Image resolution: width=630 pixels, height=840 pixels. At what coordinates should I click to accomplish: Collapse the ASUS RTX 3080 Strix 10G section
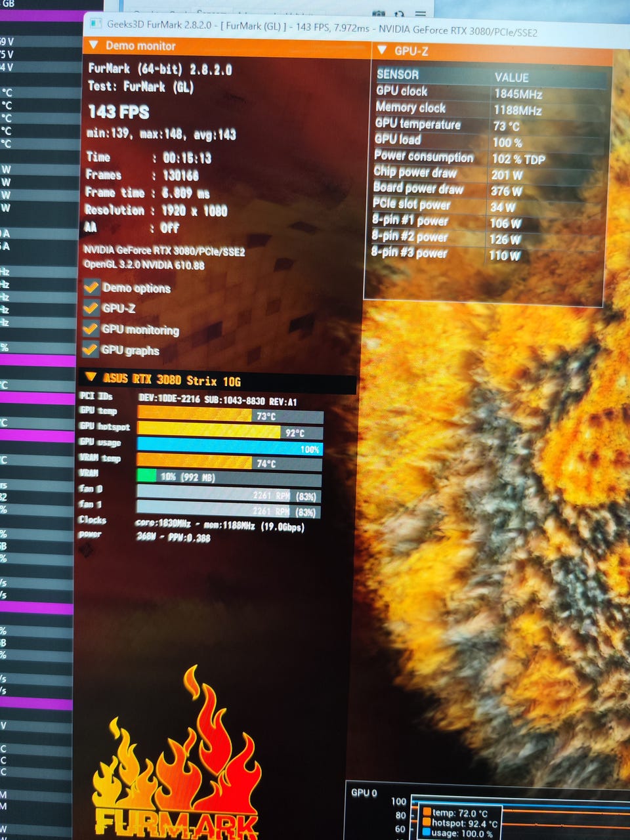(91, 377)
